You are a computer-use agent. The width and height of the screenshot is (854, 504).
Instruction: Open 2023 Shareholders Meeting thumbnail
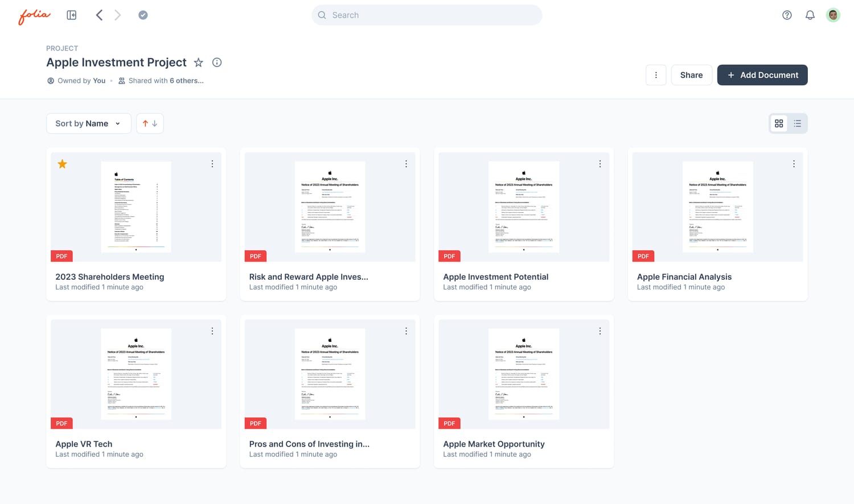[136, 207]
